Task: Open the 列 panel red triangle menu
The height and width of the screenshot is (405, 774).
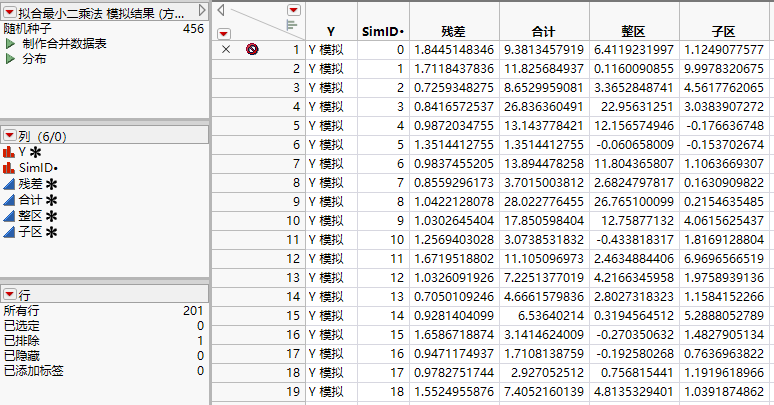Action: (9, 135)
